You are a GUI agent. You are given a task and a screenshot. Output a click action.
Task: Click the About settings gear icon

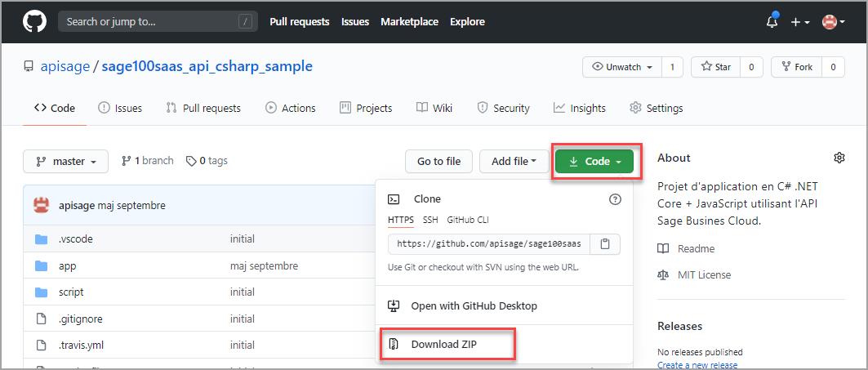[x=839, y=158]
